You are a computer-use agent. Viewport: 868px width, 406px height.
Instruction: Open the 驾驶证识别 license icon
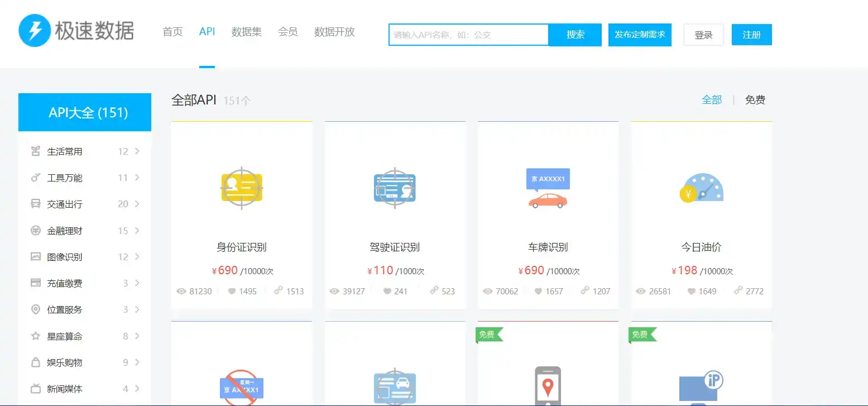point(395,188)
